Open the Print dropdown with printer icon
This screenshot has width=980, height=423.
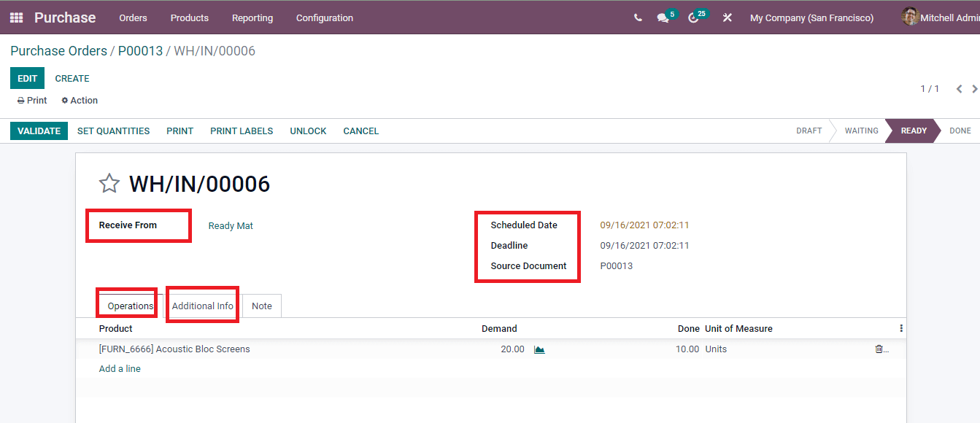[32, 101]
